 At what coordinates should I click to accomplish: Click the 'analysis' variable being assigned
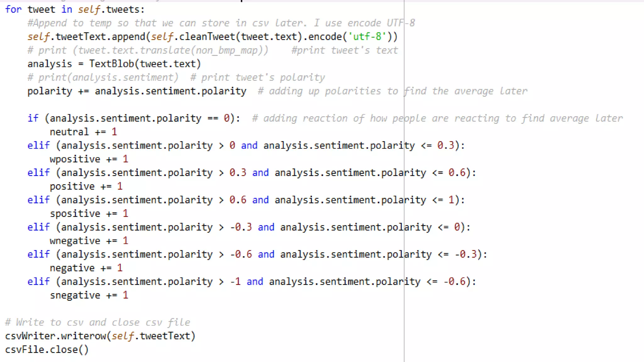50,64
